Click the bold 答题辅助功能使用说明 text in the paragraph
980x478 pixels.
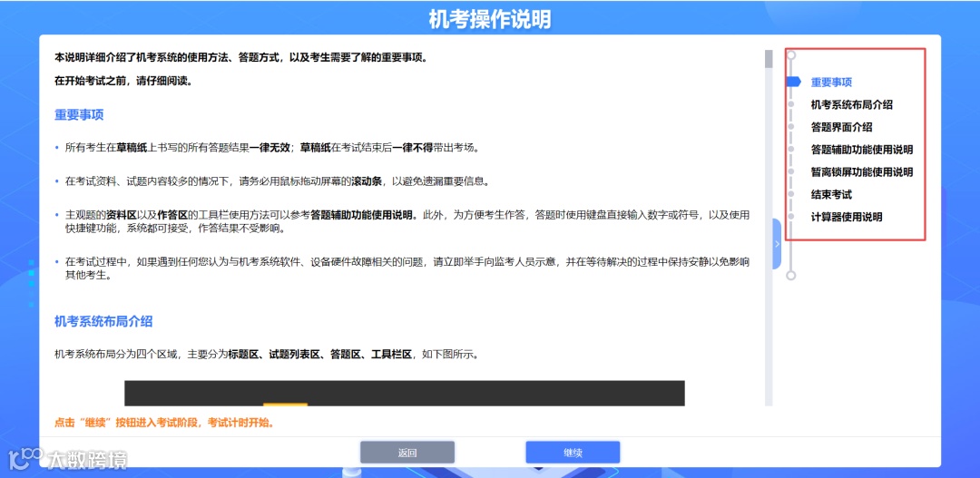(x=364, y=215)
